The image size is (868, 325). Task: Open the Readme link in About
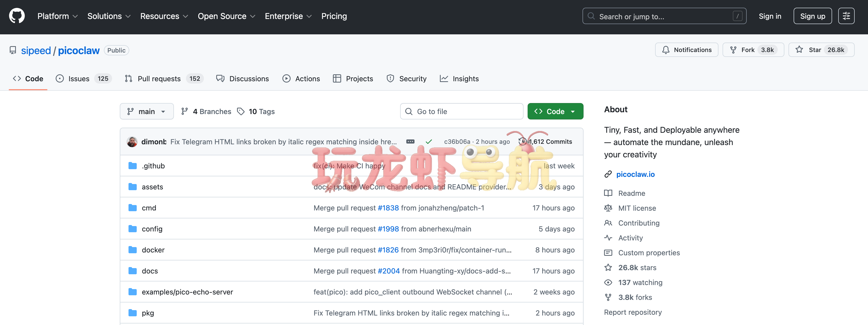pyautogui.click(x=632, y=193)
